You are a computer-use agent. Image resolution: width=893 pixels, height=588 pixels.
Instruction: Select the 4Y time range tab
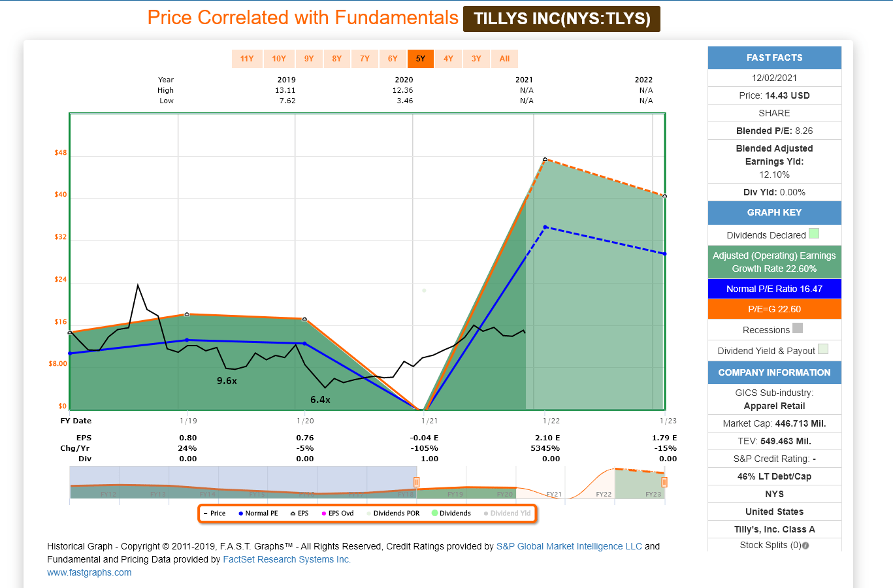pos(448,59)
